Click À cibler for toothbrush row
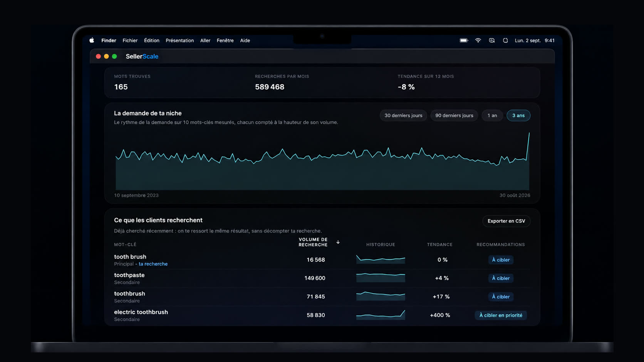Image resolution: width=644 pixels, height=362 pixels. pos(501,297)
